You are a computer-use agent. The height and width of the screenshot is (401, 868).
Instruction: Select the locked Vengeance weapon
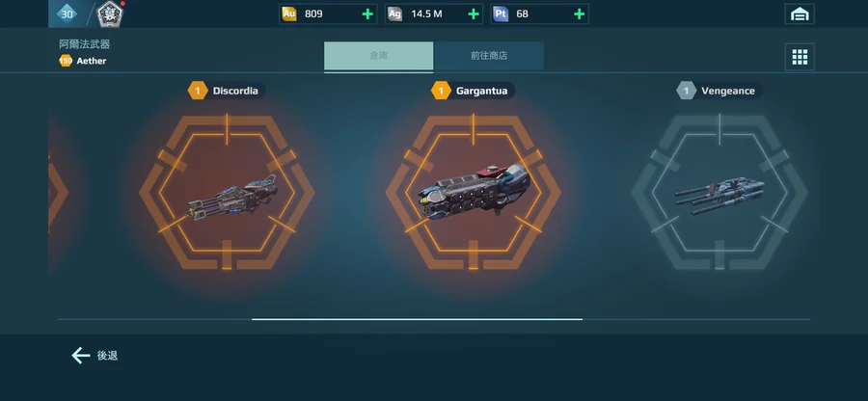(x=719, y=193)
